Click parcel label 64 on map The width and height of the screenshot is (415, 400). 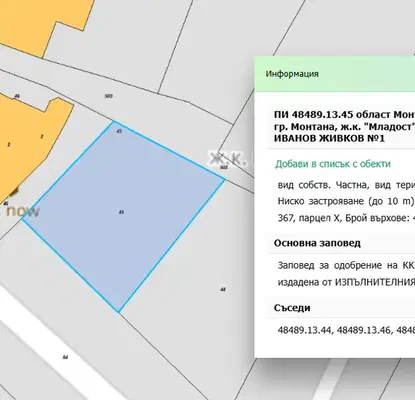[65, 357]
